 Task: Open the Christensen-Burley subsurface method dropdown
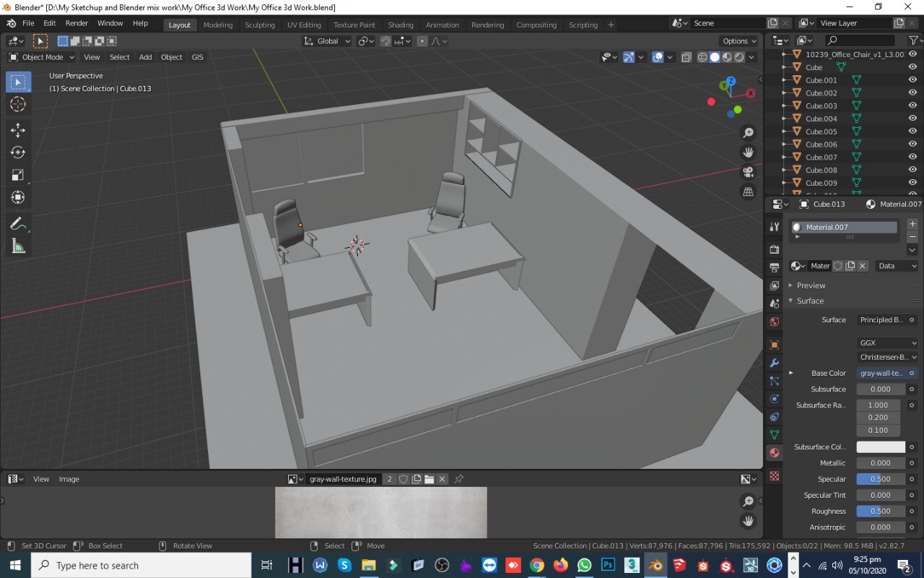tap(887, 357)
